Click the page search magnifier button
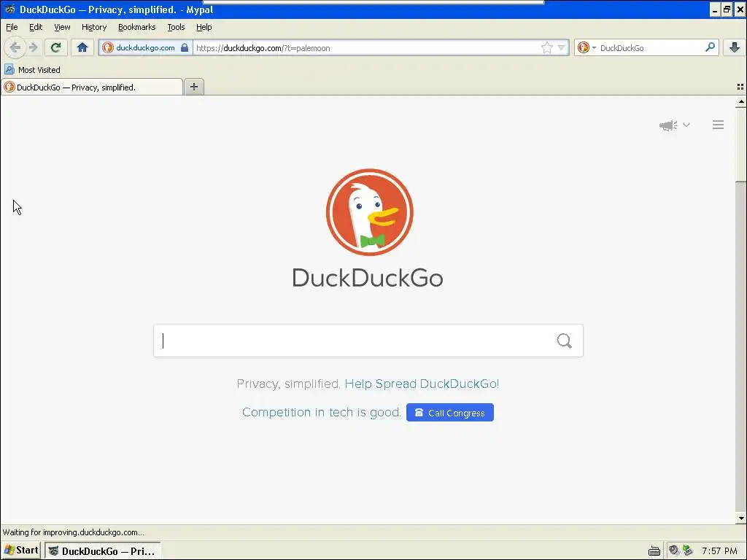This screenshot has width=747, height=560. (x=564, y=341)
